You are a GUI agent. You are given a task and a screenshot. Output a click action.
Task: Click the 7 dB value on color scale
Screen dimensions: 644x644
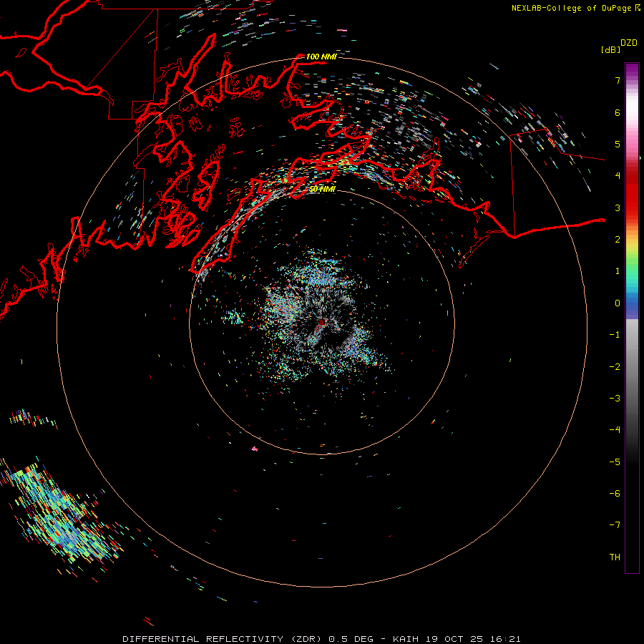click(618, 80)
